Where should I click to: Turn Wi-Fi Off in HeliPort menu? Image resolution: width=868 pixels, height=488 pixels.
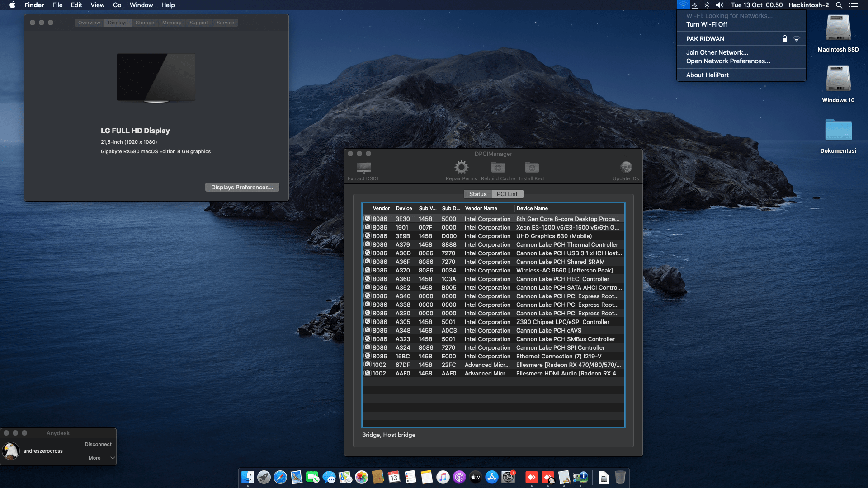pyautogui.click(x=707, y=24)
